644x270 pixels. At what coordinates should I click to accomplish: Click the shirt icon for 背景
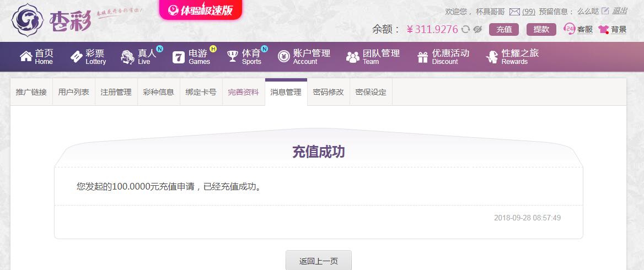click(603, 30)
